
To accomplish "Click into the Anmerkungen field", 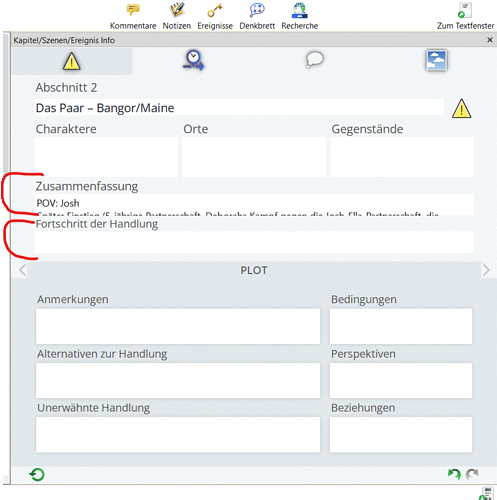I will (178, 326).
